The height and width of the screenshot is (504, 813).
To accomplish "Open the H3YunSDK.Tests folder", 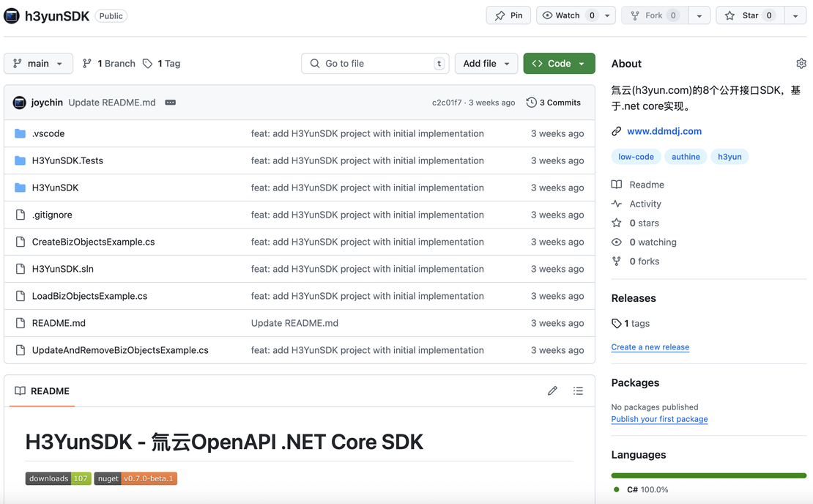I will [x=67, y=160].
